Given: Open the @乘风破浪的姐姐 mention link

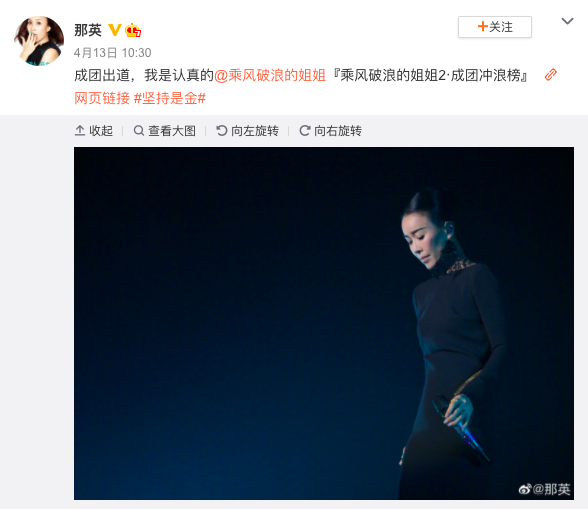Looking at the screenshot, I should click(270, 75).
